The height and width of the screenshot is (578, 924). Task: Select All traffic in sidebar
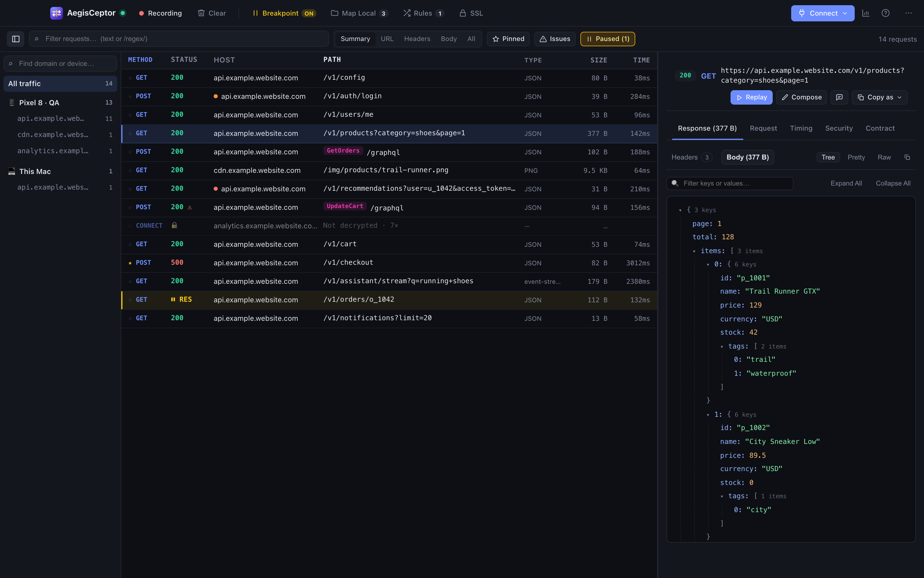tap(60, 83)
